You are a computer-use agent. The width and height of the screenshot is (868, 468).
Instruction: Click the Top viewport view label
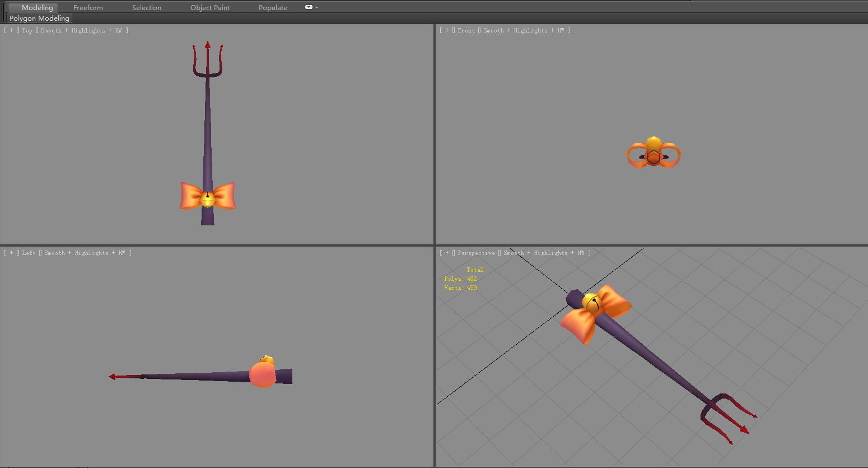tap(27, 31)
